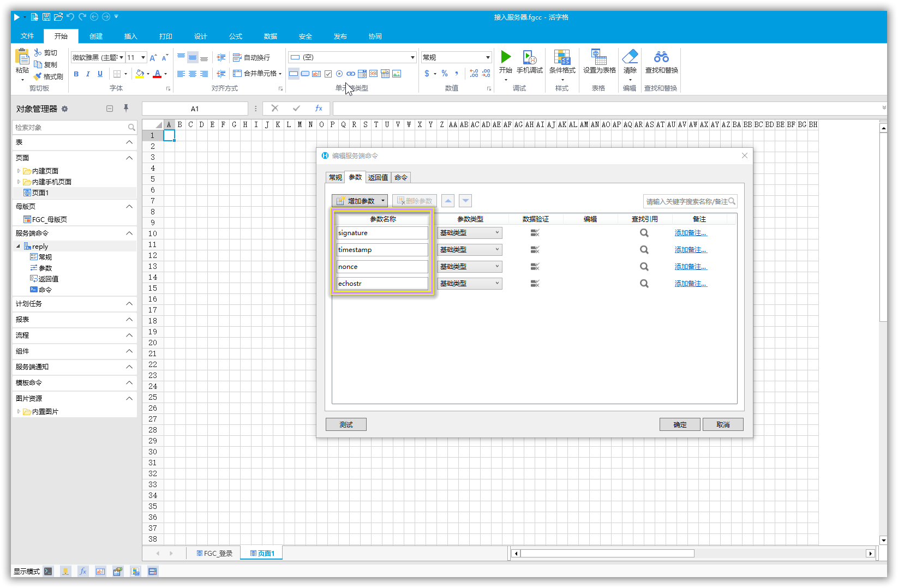Open the font size dropdown showing 11
The width and height of the screenshot is (898, 588).
click(143, 57)
